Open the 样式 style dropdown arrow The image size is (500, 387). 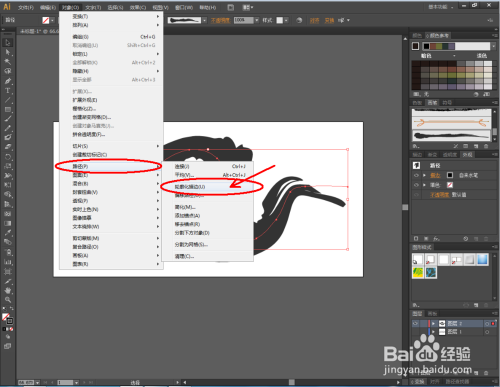(x=286, y=20)
